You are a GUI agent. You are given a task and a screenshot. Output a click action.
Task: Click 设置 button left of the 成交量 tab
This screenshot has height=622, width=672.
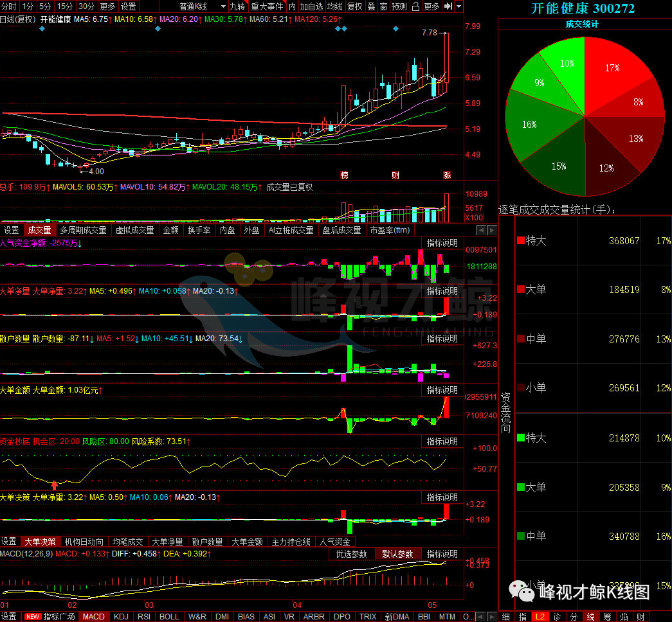(11, 230)
